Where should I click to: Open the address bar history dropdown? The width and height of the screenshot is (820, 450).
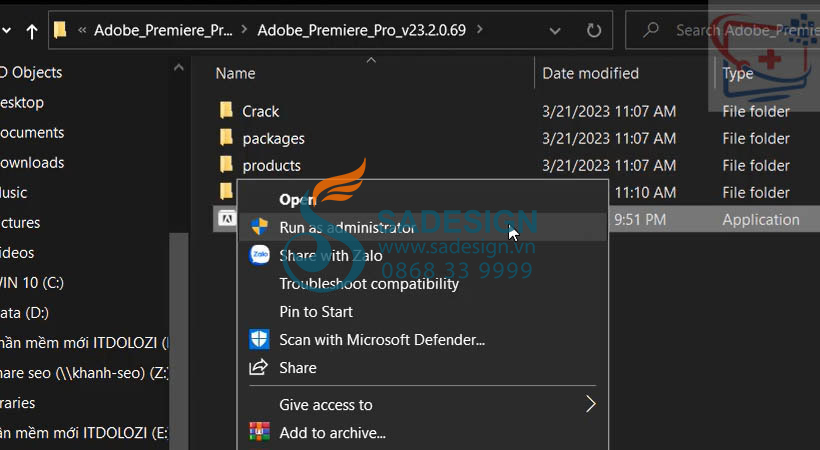[555, 31]
